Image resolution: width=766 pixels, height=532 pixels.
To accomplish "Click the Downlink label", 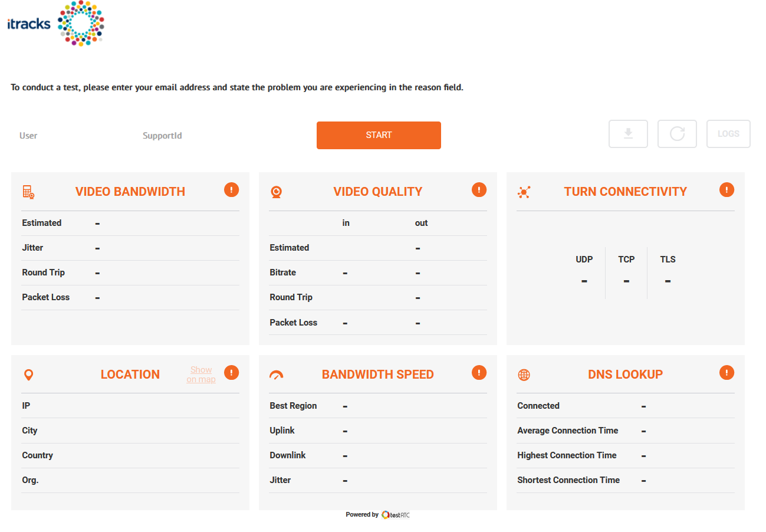I will coord(288,455).
